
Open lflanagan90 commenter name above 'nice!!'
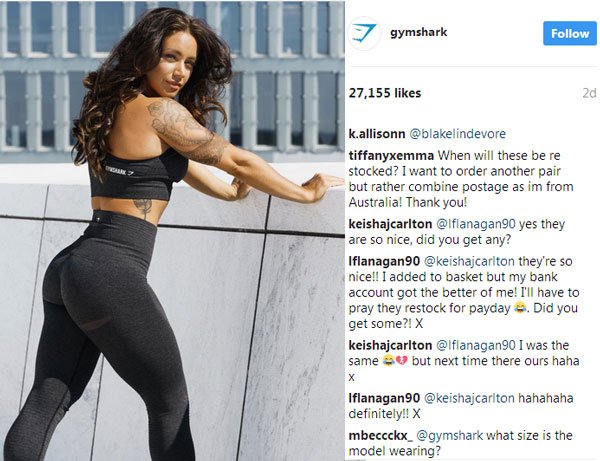[x=384, y=261]
